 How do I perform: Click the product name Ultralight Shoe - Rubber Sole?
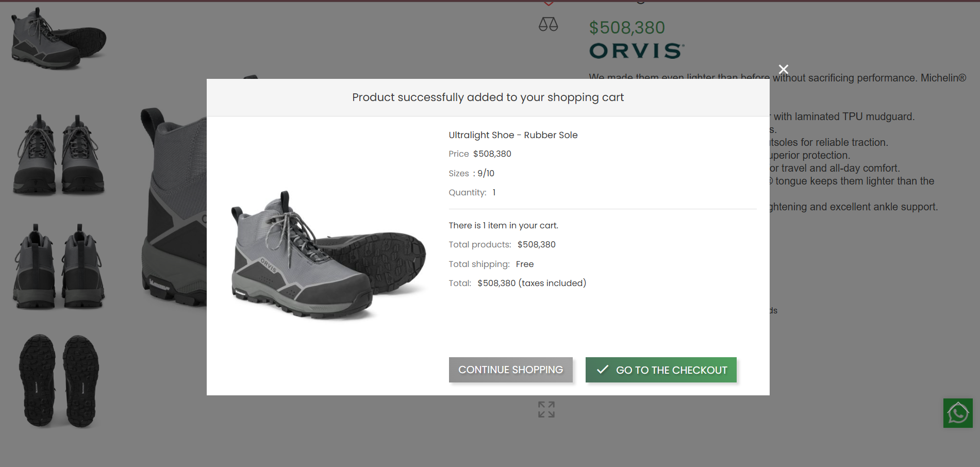tap(513, 135)
